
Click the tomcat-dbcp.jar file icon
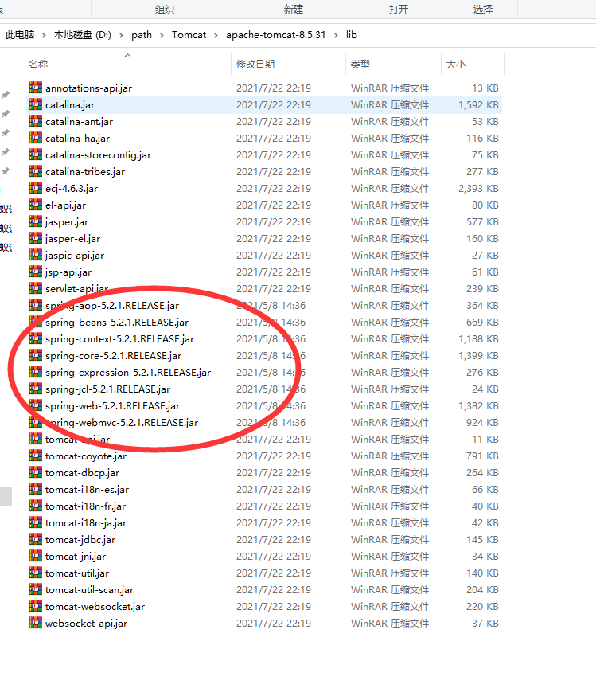[x=36, y=472]
